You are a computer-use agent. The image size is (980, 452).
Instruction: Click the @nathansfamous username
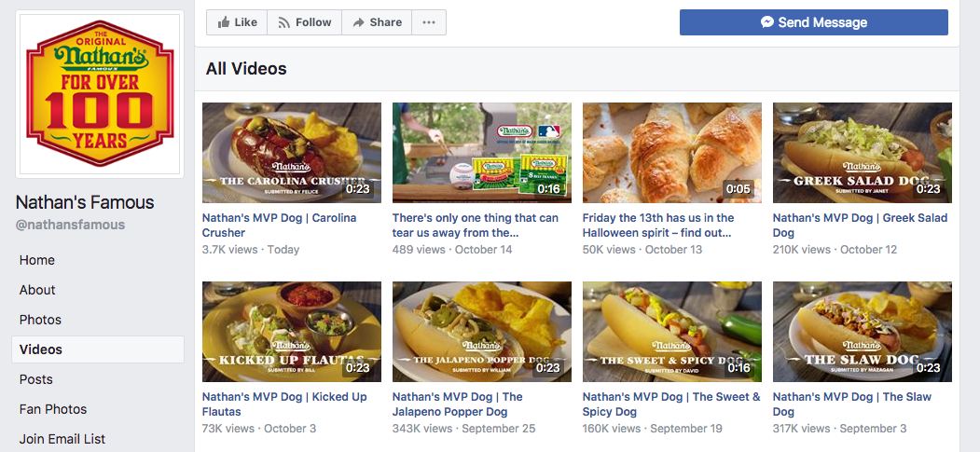coord(70,225)
